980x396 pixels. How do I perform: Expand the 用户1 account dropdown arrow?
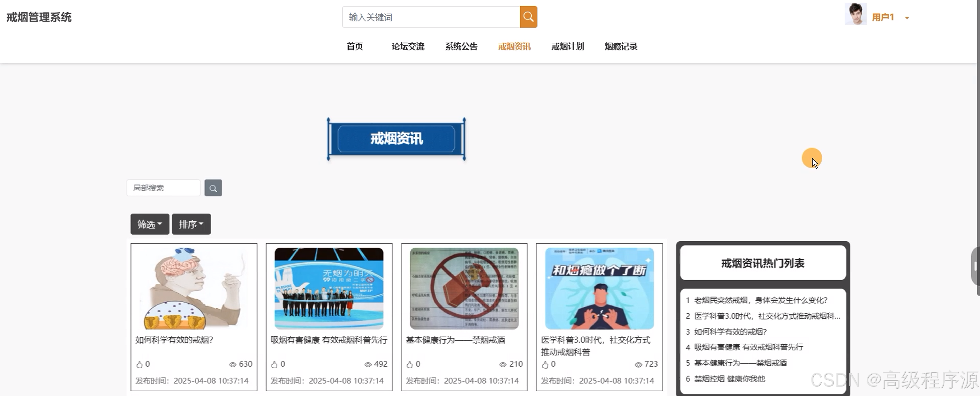pos(907,18)
